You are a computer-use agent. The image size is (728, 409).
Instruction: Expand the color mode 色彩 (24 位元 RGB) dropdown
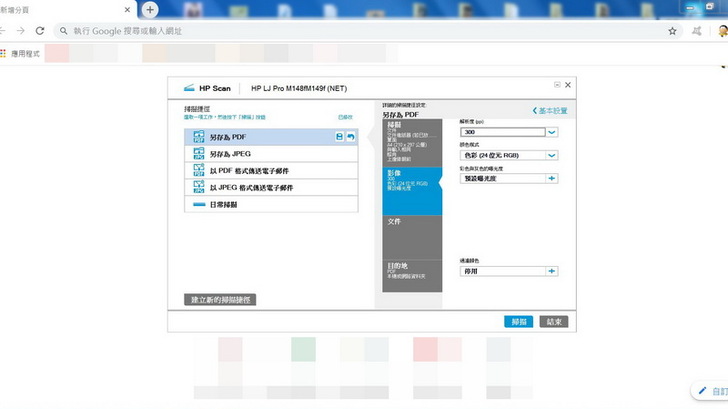point(552,156)
